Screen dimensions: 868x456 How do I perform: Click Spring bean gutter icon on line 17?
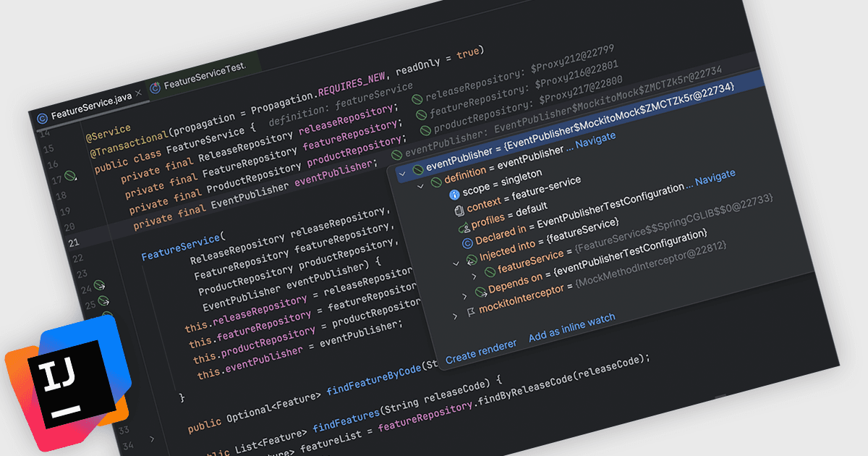[70, 176]
